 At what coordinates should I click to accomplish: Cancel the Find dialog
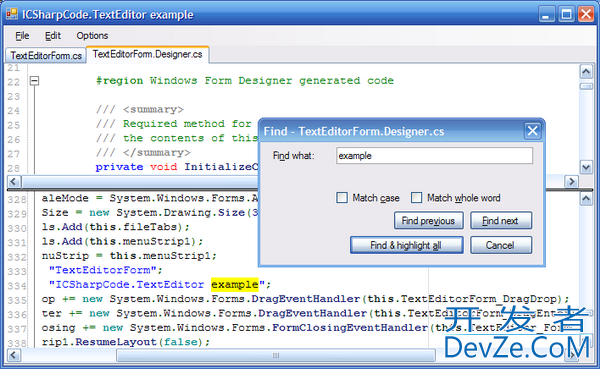[501, 245]
